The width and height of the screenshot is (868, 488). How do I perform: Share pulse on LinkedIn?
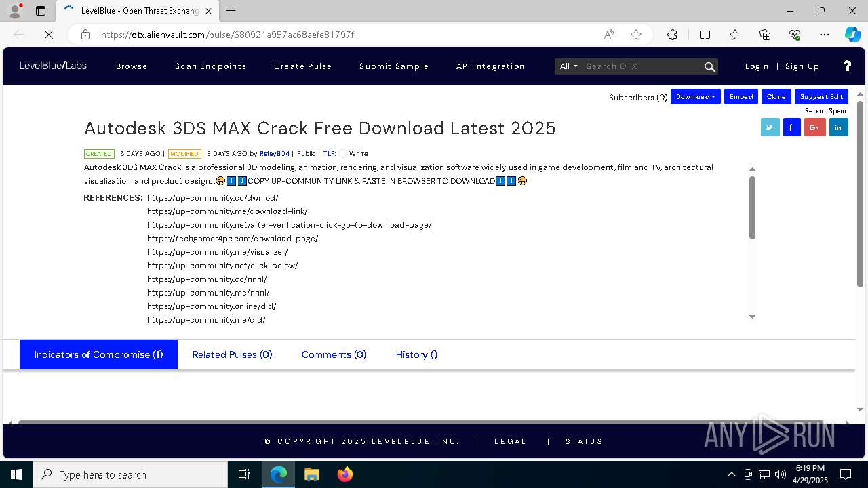[x=838, y=127]
